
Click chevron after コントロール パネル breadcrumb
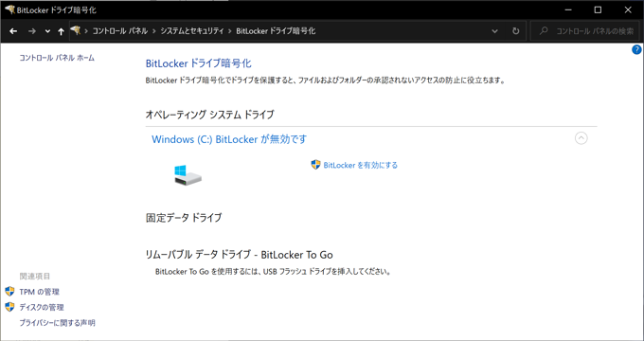154,31
